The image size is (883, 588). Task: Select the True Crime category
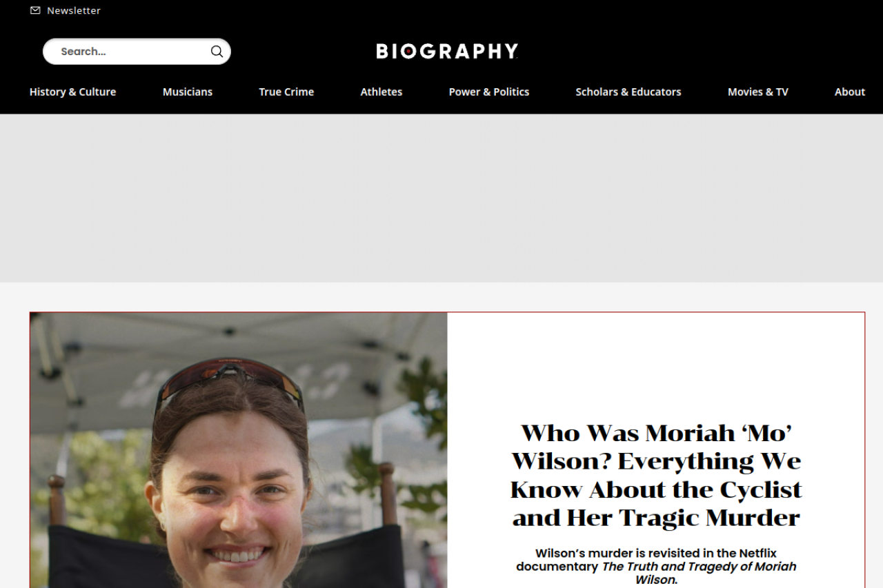286,92
